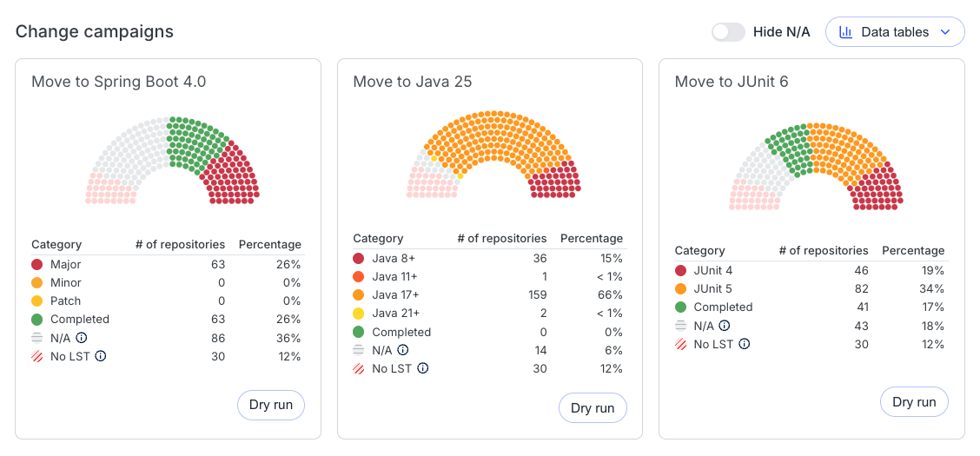980x456 pixels.
Task: Click No LST info icon in Spring Boot card
Action: pyautogui.click(x=101, y=356)
